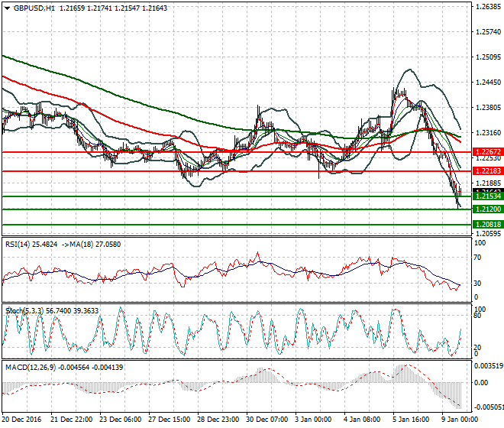
Task: Click the MACD(12,26,9) indicator label
Action: tap(31, 368)
